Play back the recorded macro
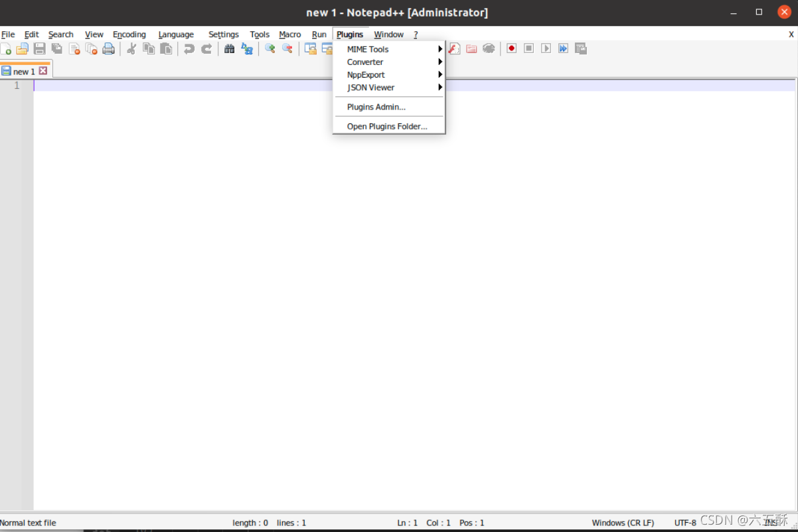Image resolution: width=798 pixels, height=532 pixels. (x=546, y=48)
